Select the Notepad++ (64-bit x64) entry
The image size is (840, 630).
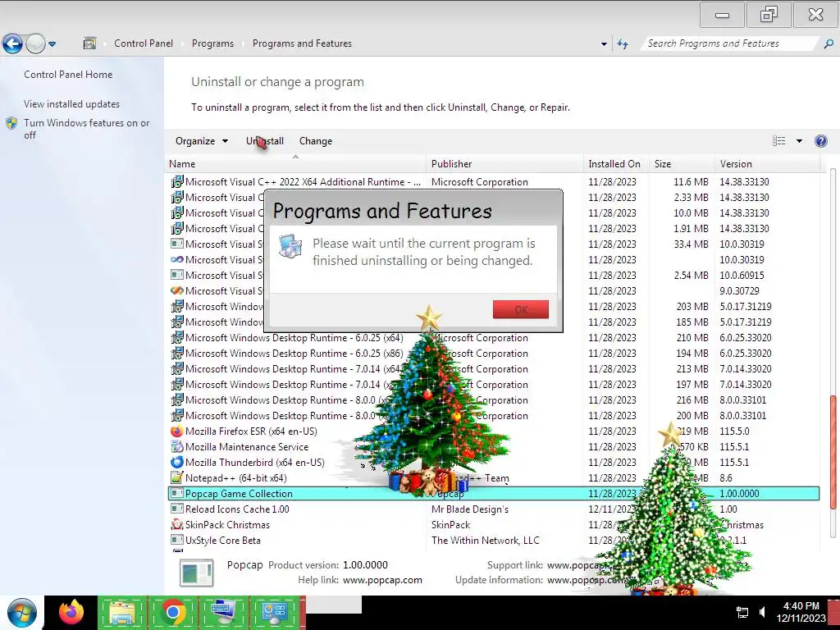(x=494, y=478)
